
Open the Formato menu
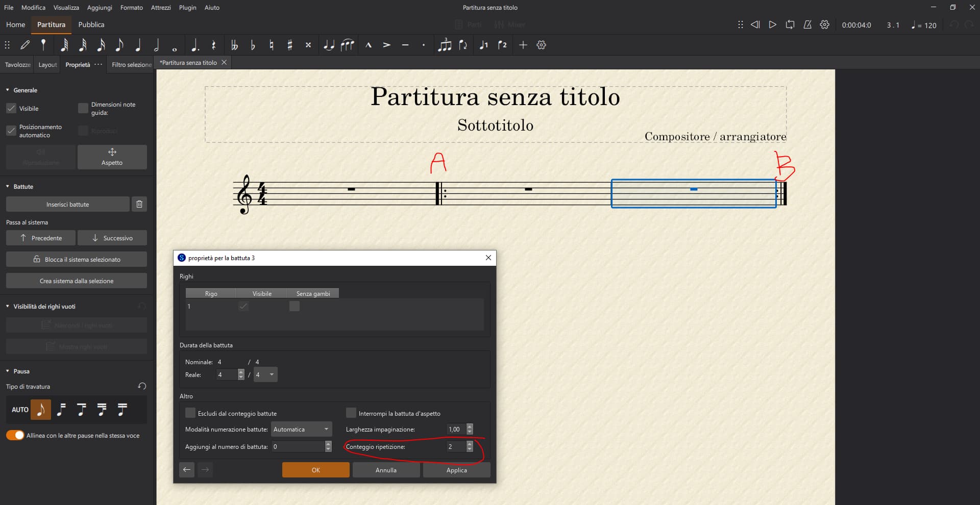pyautogui.click(x=131, y=8)
